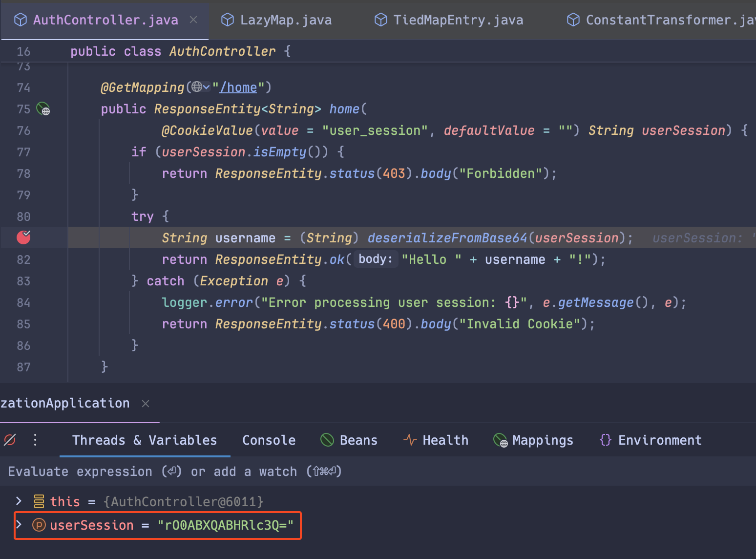Click the Java class icon on AuthController.java tab
The height and width of the screenshot is (559, 756).
point(20,20)
